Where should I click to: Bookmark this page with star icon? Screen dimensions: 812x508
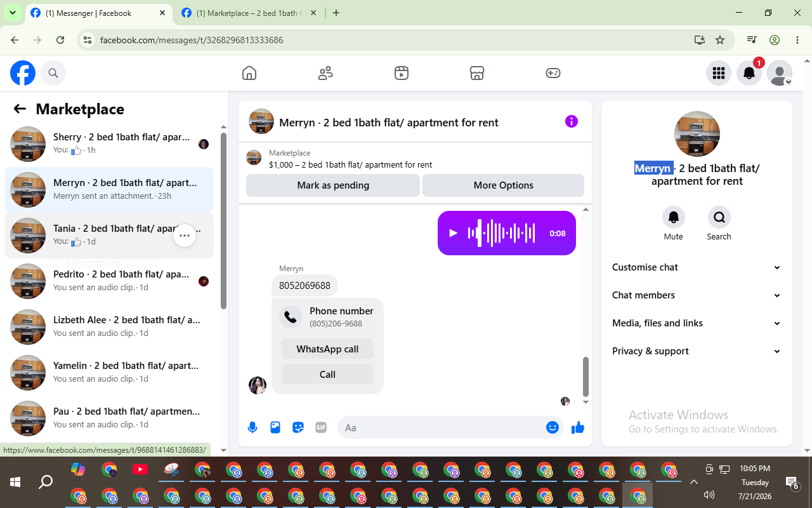[x=720, y=40]
